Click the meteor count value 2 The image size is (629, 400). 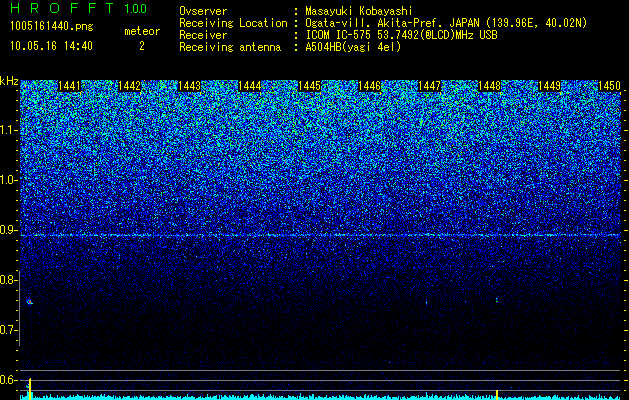pyautogui.click(x=142, y=46)
